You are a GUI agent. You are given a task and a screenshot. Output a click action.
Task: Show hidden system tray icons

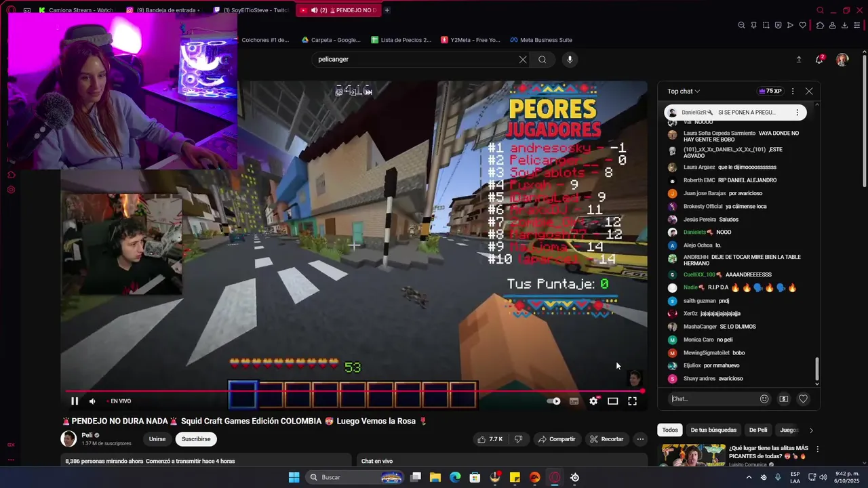[749, 477]
